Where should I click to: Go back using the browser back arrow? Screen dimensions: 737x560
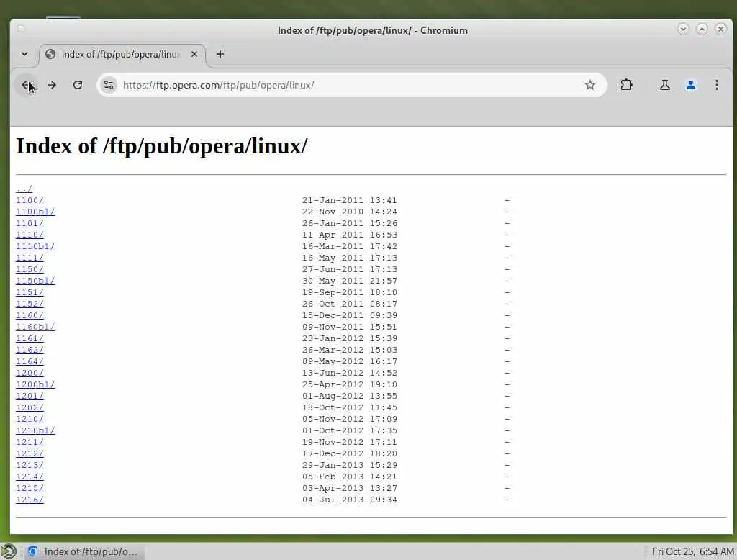[x=27, y=85]
